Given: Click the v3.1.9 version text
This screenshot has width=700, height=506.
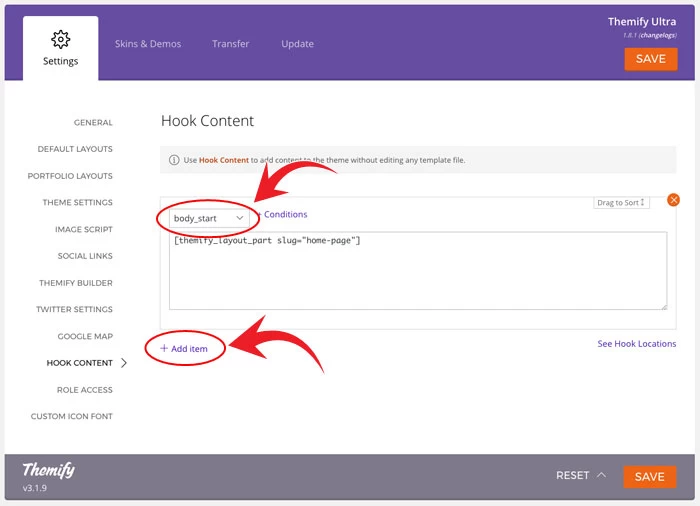Looking at the screenshot, I should [34, 488].
